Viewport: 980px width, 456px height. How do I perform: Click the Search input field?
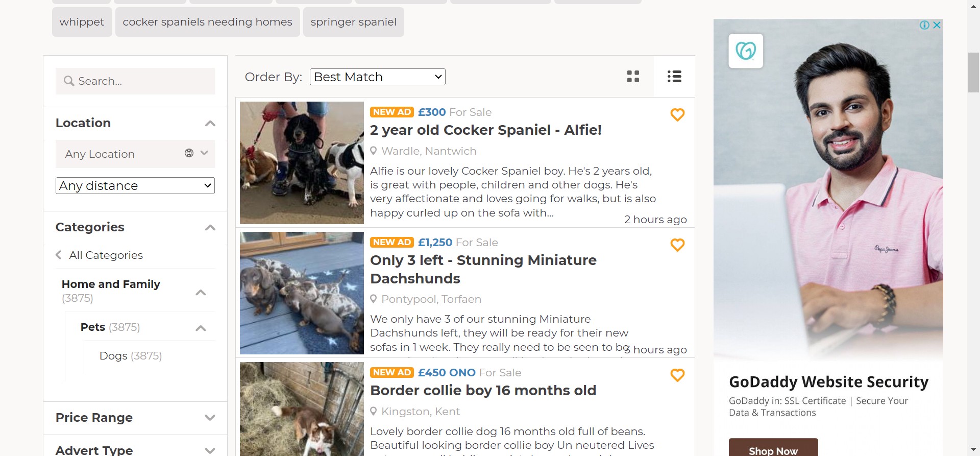(x=135, y=81)
